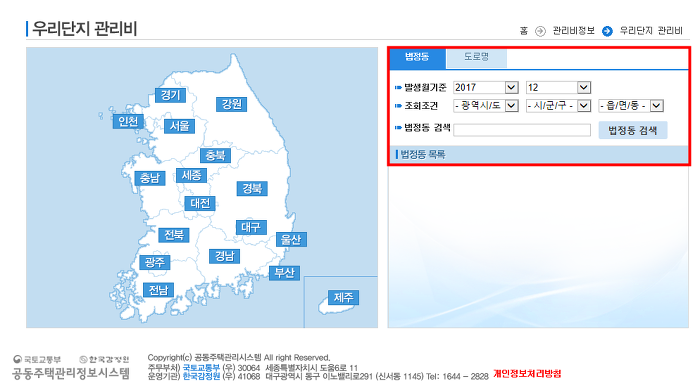Choose the 전남 region label
The width and height of the screenshot is (700, 388).
158,290
